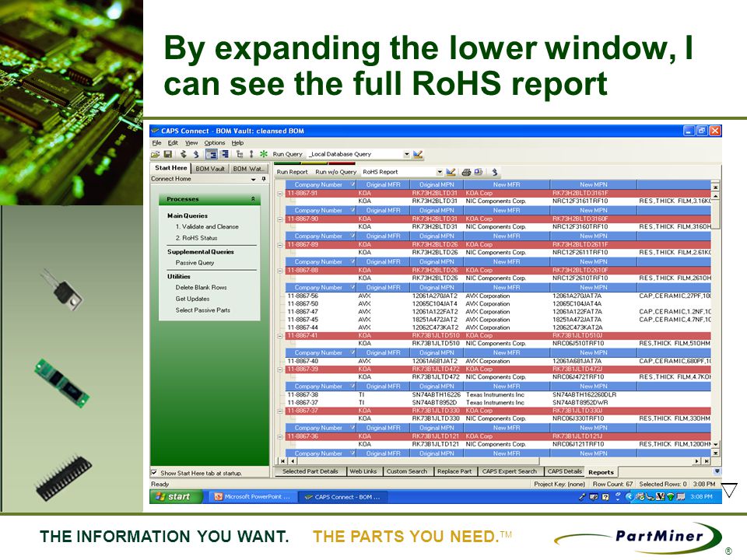The height and width of the screenshot is (560, 747).
Task: Switch to the Replace Part tab
Action: 454,471
